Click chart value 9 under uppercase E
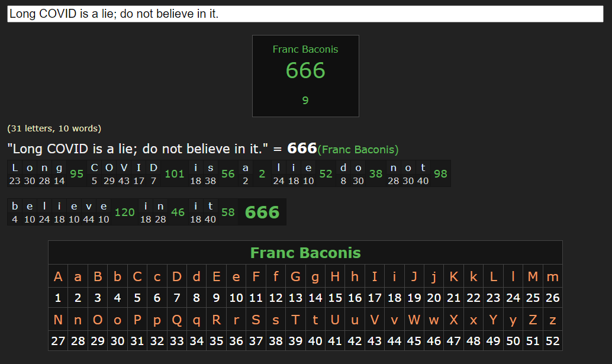 click(x=216, y=298)
